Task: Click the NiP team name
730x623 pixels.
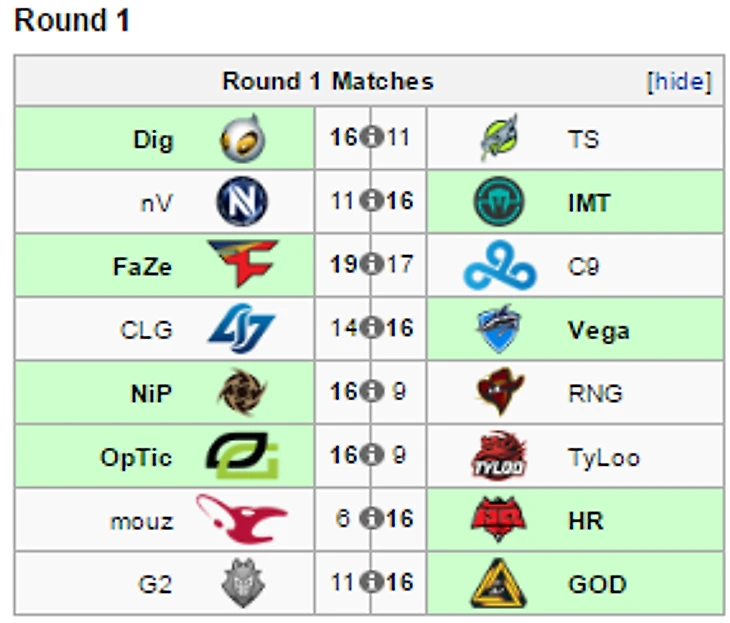Action: (151, 393)
